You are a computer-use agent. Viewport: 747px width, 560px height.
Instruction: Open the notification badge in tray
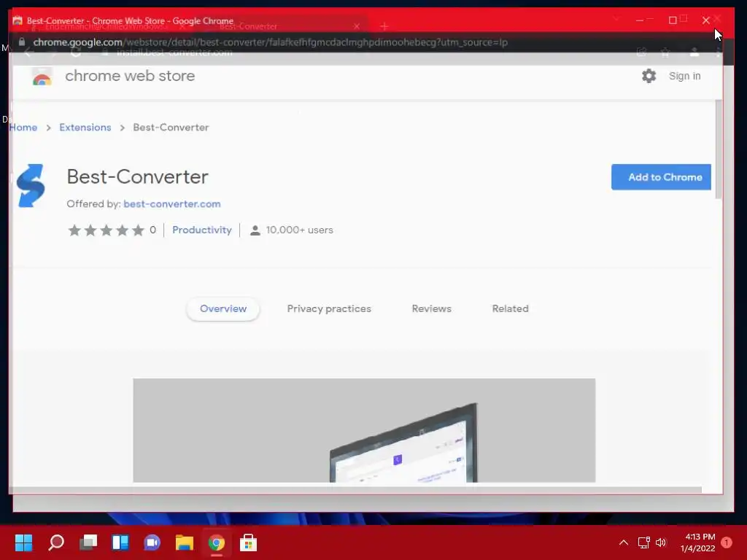click(x=727, y=542)
